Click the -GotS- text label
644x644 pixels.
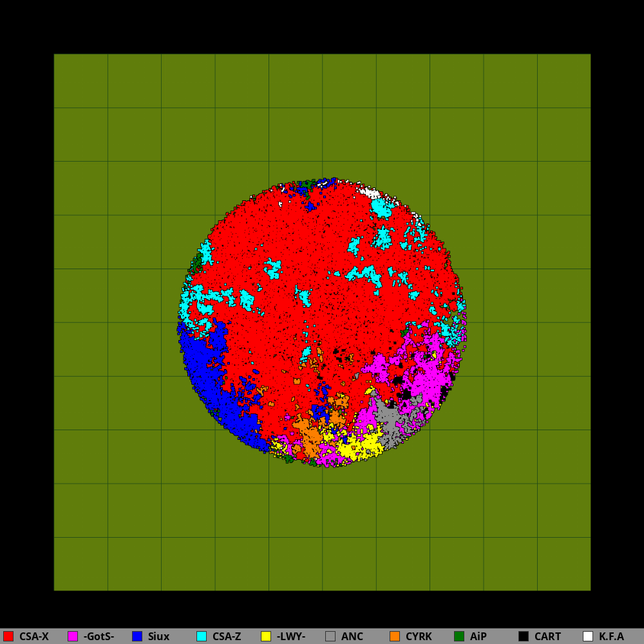[99, 636]
